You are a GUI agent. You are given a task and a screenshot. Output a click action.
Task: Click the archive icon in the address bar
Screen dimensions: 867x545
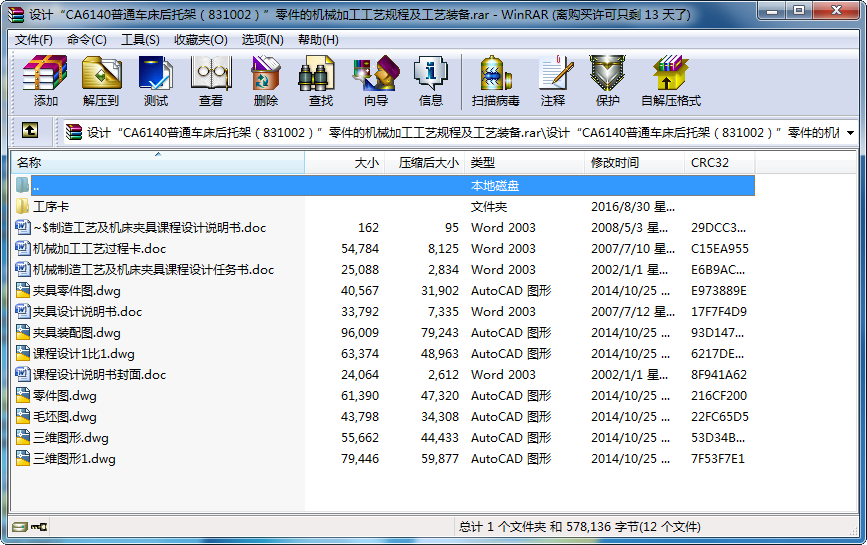(x=74, y=132)
